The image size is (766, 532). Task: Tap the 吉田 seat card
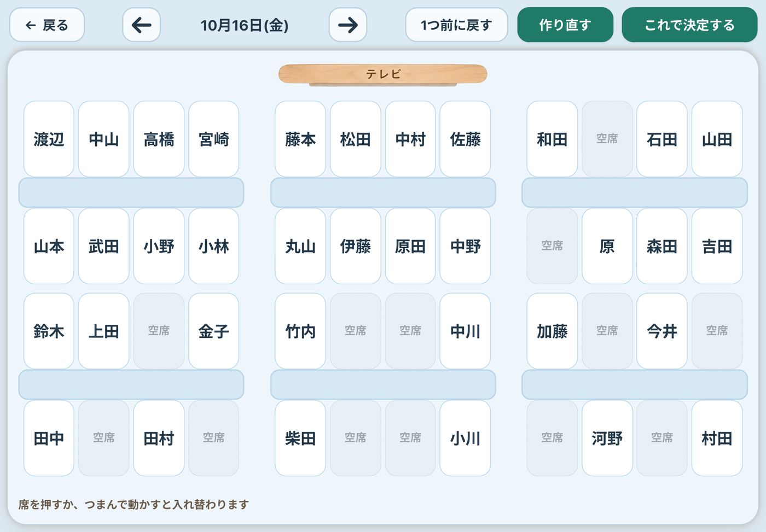point(717,246)
